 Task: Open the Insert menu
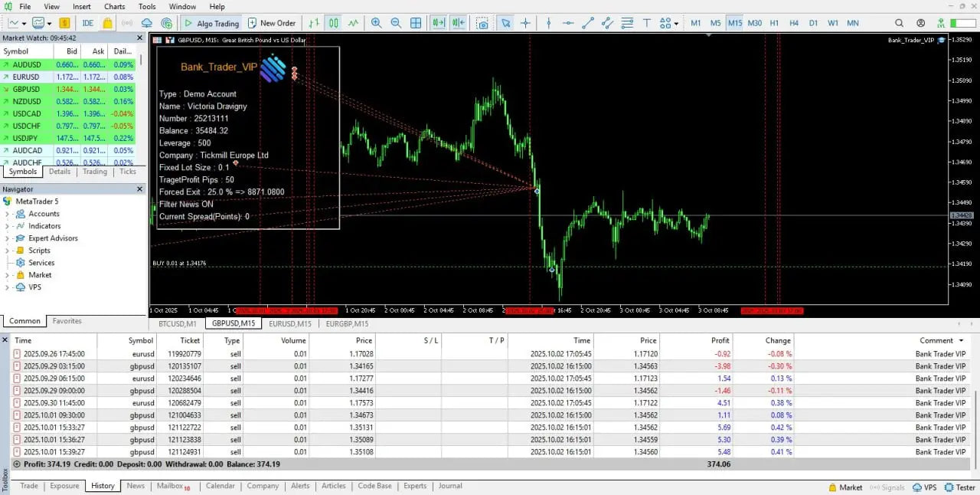[81, 6]
